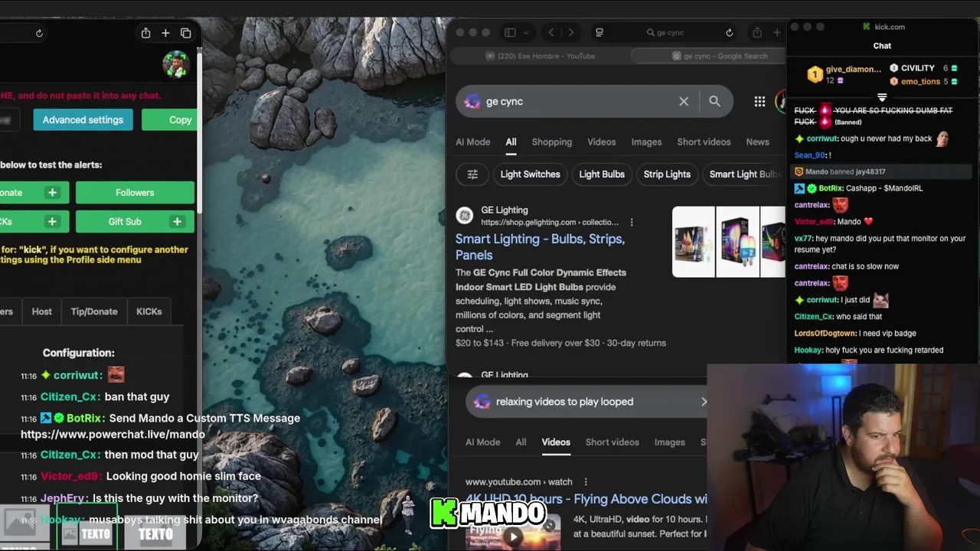Click CIVILITY in the chat leaderboard
Viewport: 980px width, 551px height.
tap(917, 68)
